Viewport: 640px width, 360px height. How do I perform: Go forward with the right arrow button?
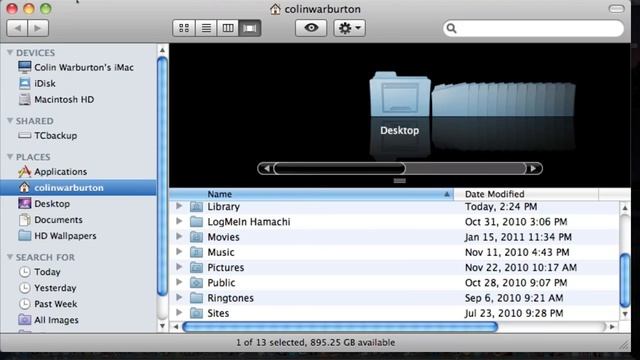(38, 28)
